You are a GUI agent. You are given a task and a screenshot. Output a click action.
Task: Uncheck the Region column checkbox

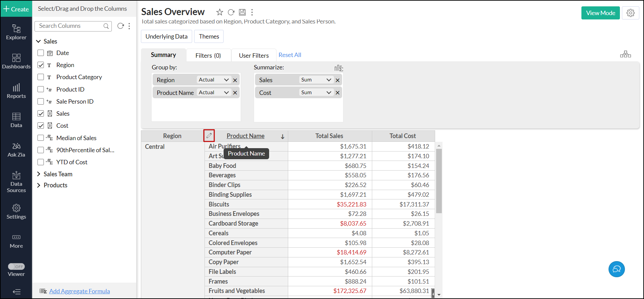(41, 65)
